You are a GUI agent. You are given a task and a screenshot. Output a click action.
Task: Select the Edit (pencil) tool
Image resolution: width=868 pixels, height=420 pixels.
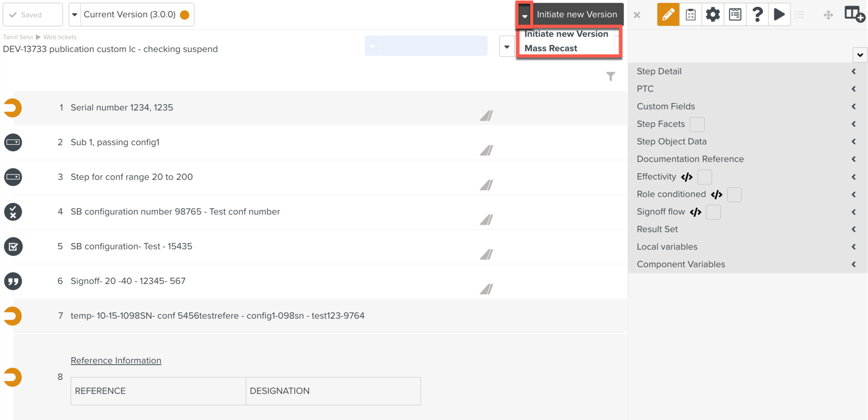tap(668, 14)
